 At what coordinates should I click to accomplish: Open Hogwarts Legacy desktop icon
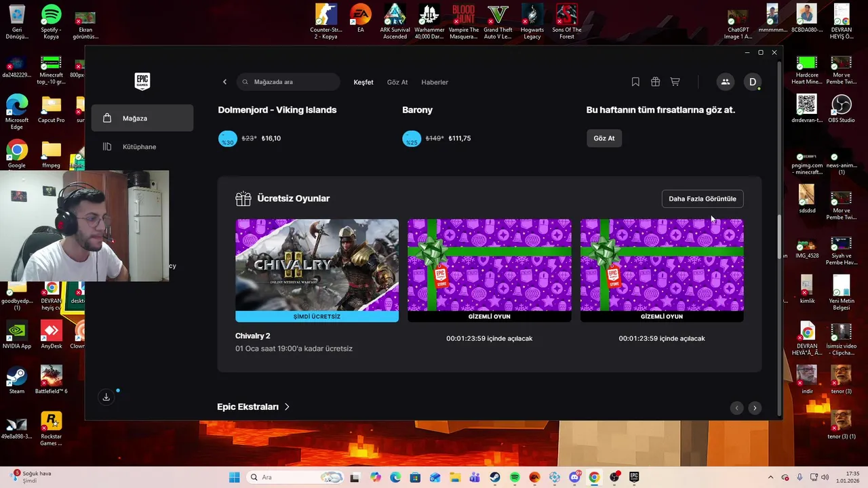pyautogui.click(x=532, y=22)
